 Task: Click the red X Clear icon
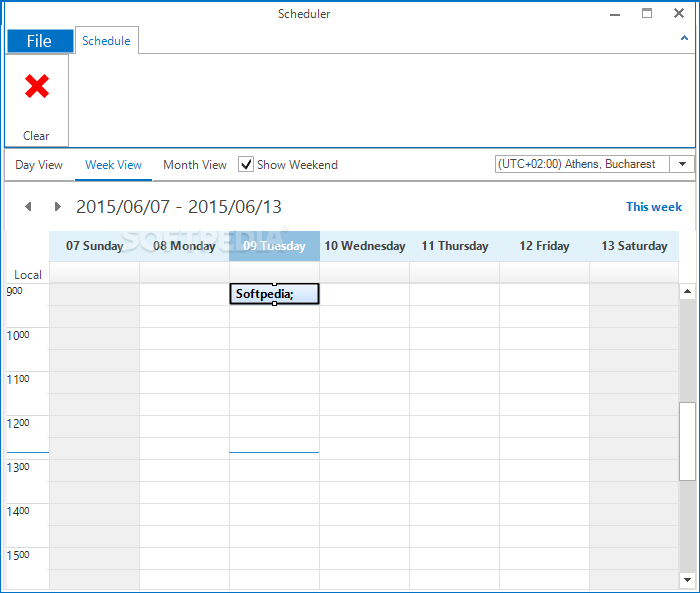[x=37, y=86]
